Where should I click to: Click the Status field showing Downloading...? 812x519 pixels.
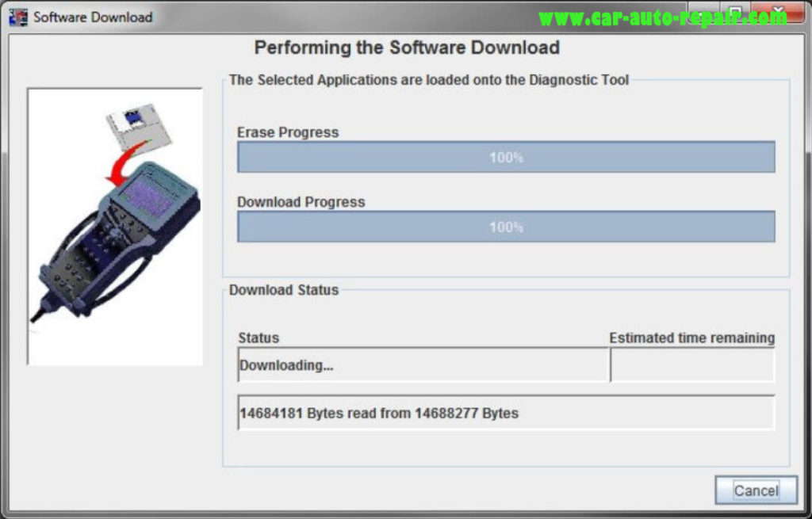pos(423,364)
